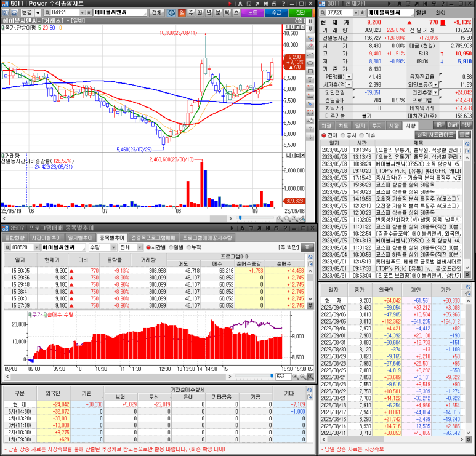Select the 공시 radio button
This screenshot has width=476, height=456.
click(343, 135)
